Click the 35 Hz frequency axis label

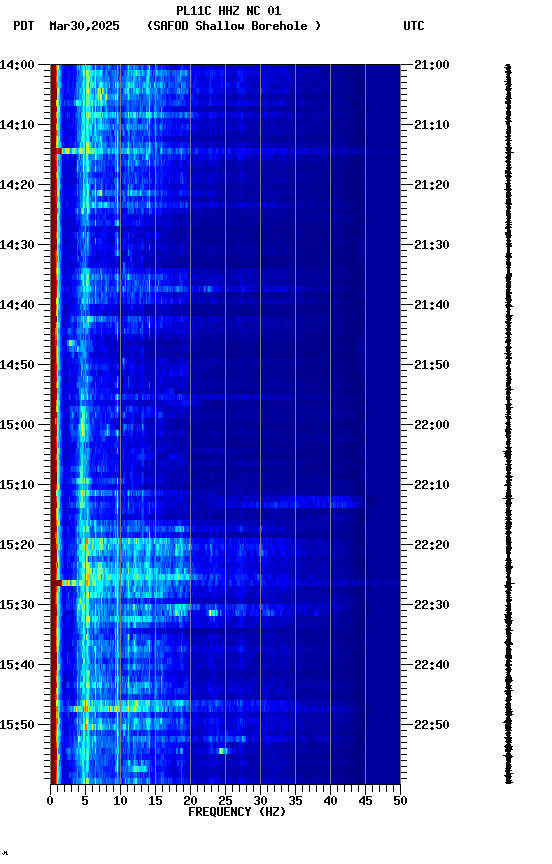click(295, 801)
